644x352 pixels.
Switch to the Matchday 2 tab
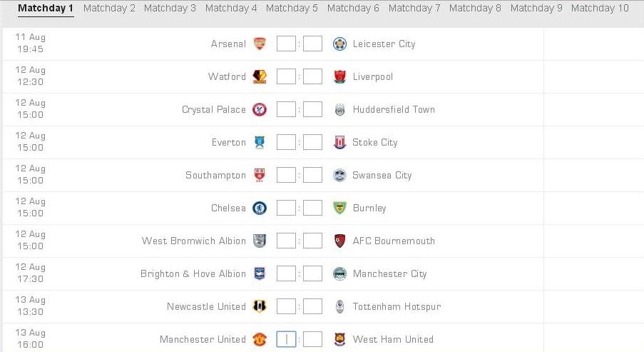coord(109,9)
